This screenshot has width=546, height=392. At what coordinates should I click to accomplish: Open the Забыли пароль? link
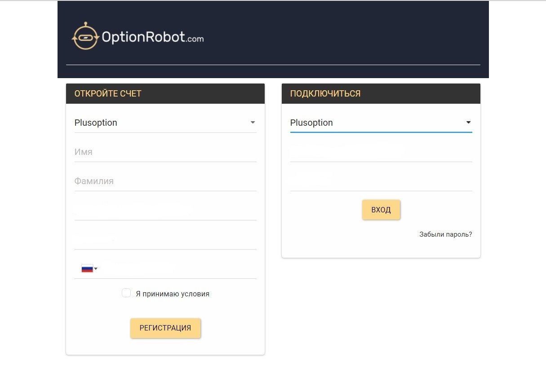coord(446,234)
